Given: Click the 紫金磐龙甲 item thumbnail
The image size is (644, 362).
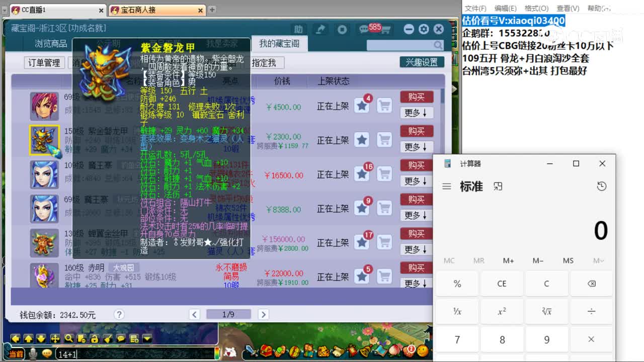Looking at the screenshot, I should pos(45,140).
